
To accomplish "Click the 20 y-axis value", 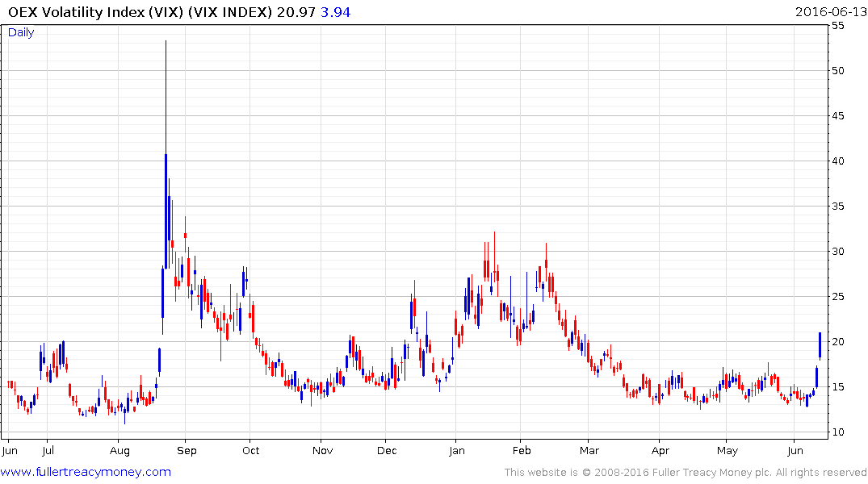I will coord(837,342).
